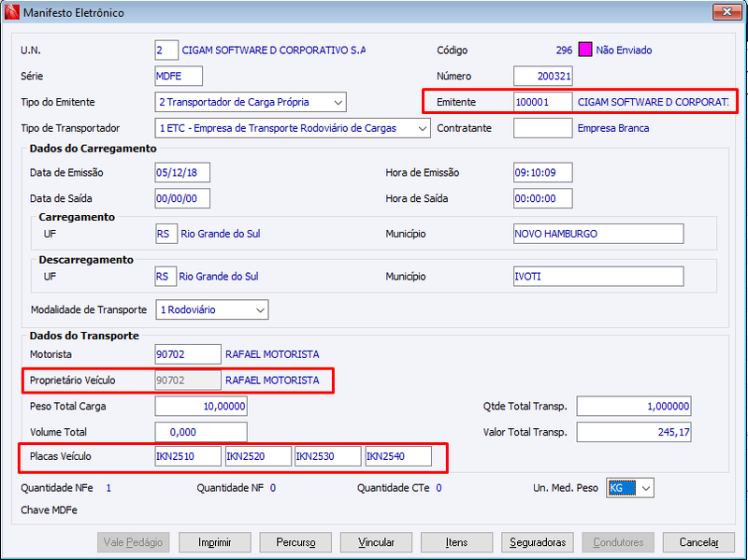Click the Cancelar button
Viewport: 748px width, 560px height.
point(698,542)
